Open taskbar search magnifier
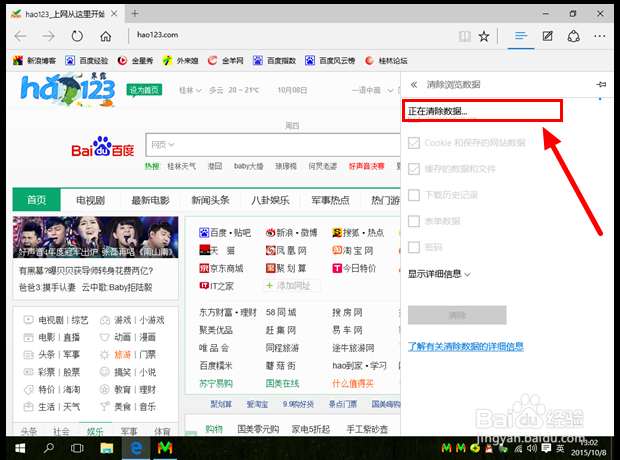This screenshot has height=460, width=620. click(x=49, y=448)
